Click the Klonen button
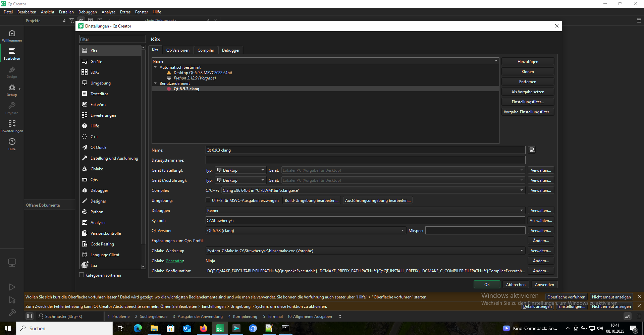The image size is (644, 335). 528,72
